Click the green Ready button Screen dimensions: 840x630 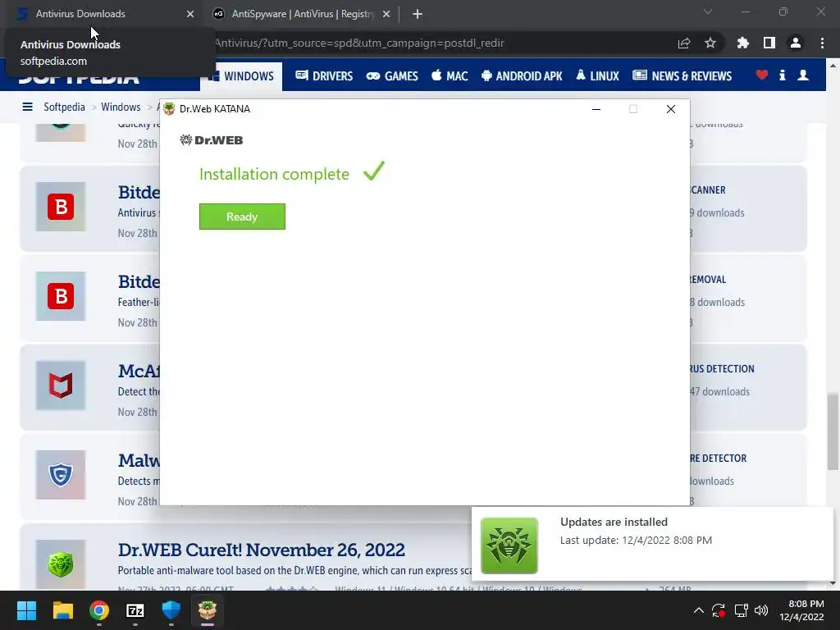click(242, 217)
